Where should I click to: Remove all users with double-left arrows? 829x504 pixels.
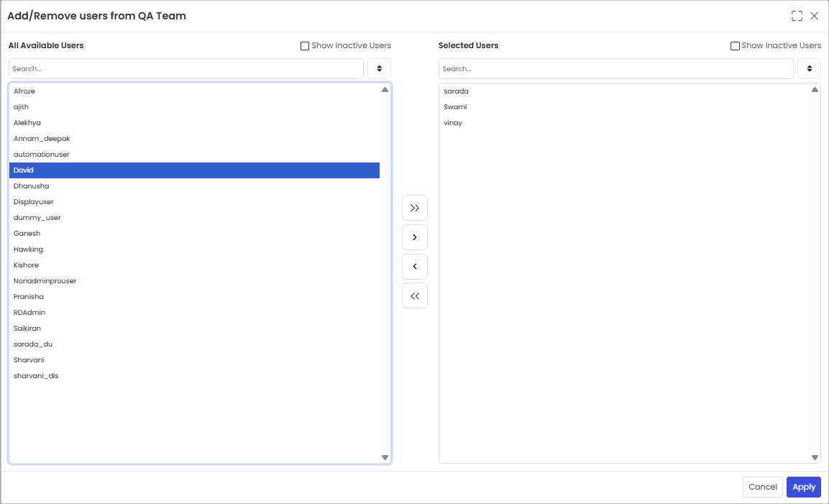tap(414, 295)
